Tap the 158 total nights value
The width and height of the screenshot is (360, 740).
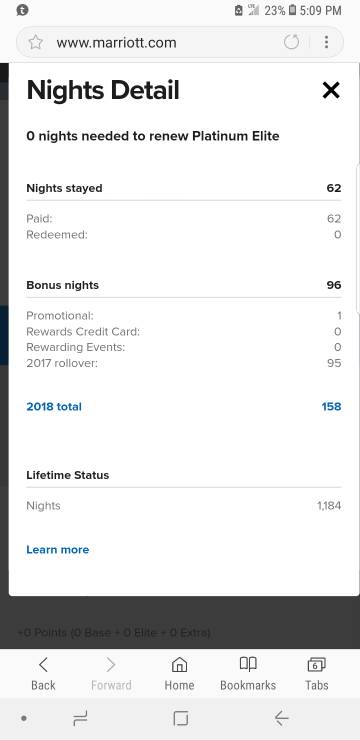tap(331, 406)
